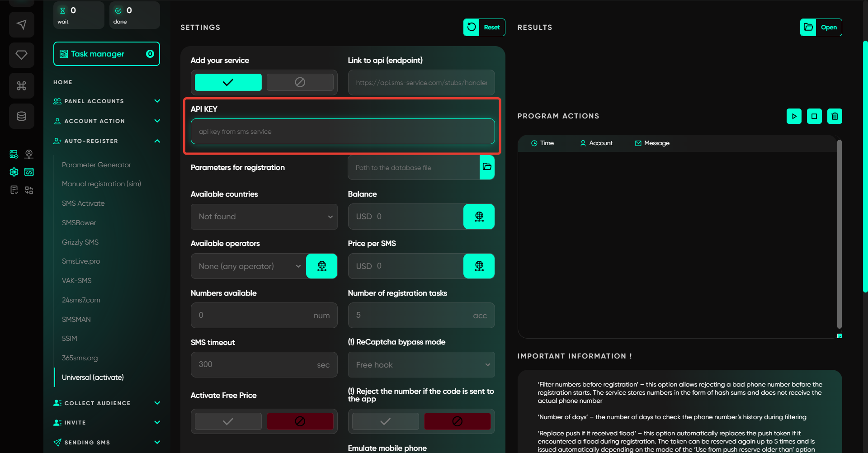Refresh Price per SMS with globe button
Screen dimensions: 868x453
(479, 266)
